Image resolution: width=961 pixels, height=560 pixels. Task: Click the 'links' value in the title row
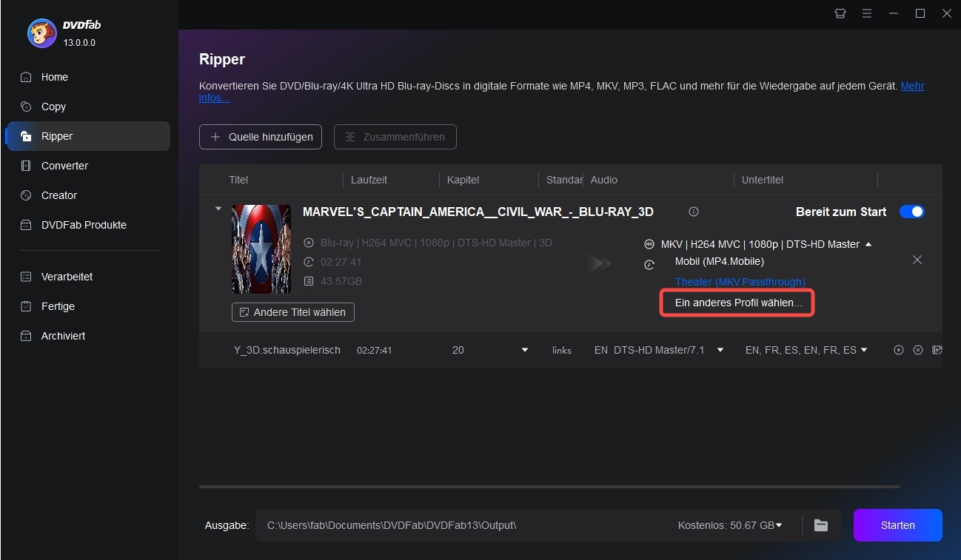pos(562,350)
